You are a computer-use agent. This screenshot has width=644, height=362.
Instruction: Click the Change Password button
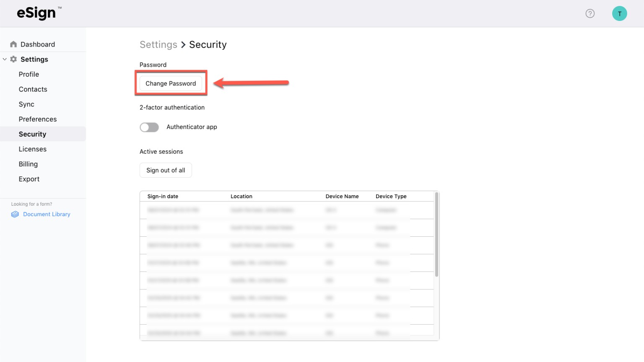coord(171,83)
